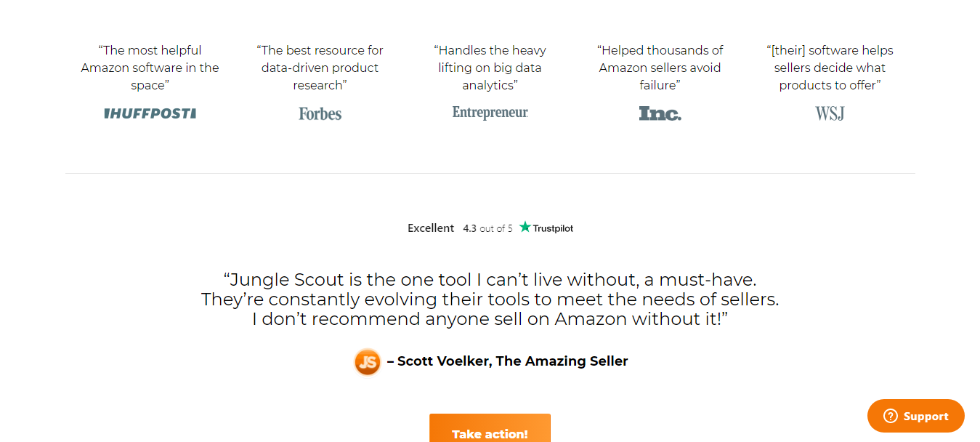Image resolution: width=980 pixels, height=442 pixels.
Task: Click the Inc. quote about avoiding failure
Action: pos(659,67)
